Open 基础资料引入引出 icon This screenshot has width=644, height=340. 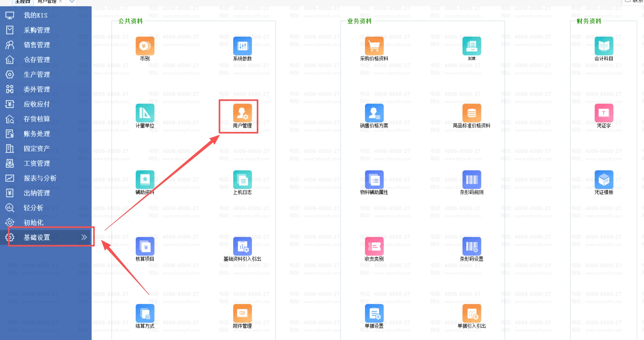tap(242, 246)
